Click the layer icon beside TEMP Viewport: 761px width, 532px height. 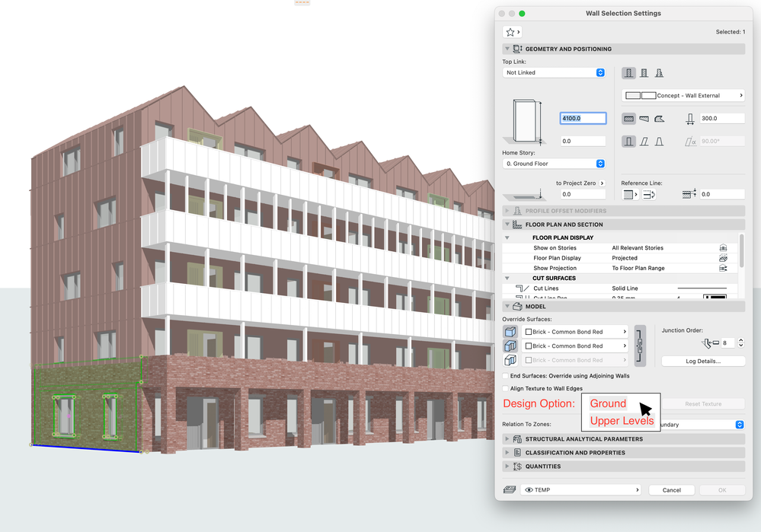pyautogui.click(x=509, y=490)
